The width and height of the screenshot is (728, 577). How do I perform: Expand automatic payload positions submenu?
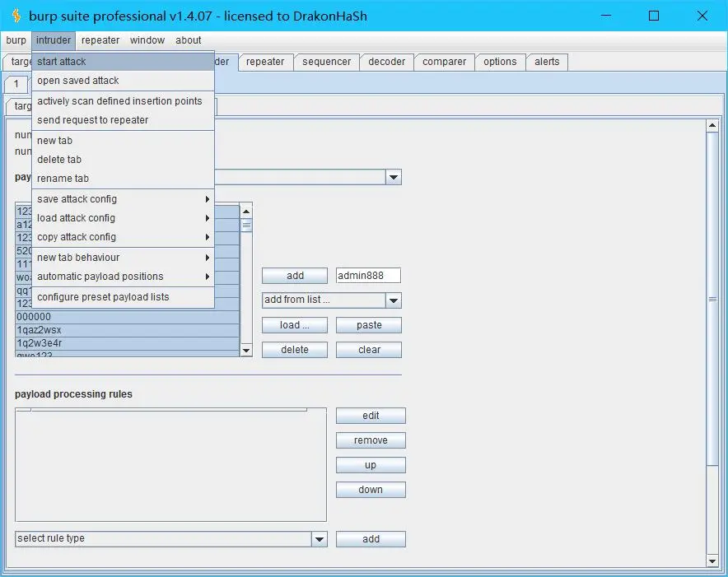click(123, 277)
